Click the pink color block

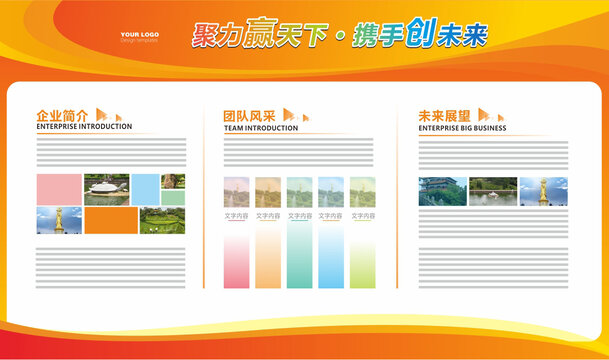click(x=59, y=190)
